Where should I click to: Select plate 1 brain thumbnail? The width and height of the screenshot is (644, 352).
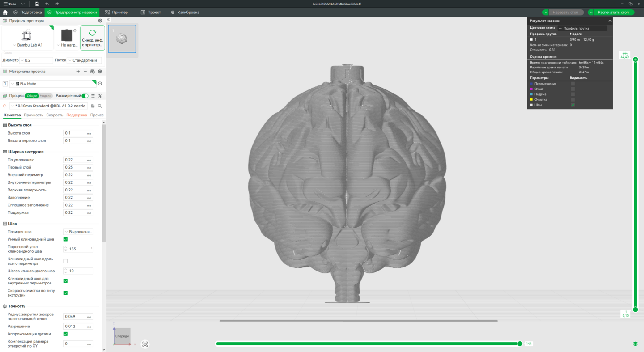(x=122, y=39)
